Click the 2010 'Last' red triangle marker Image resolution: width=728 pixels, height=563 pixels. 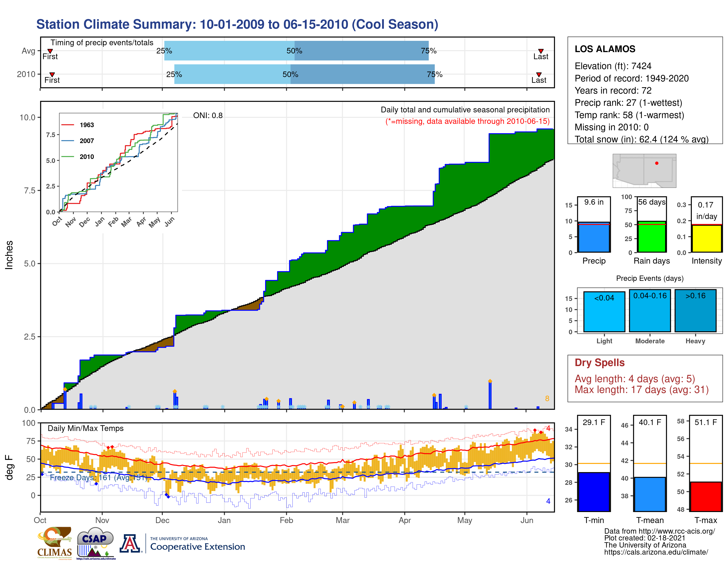(x=539, y=74)
